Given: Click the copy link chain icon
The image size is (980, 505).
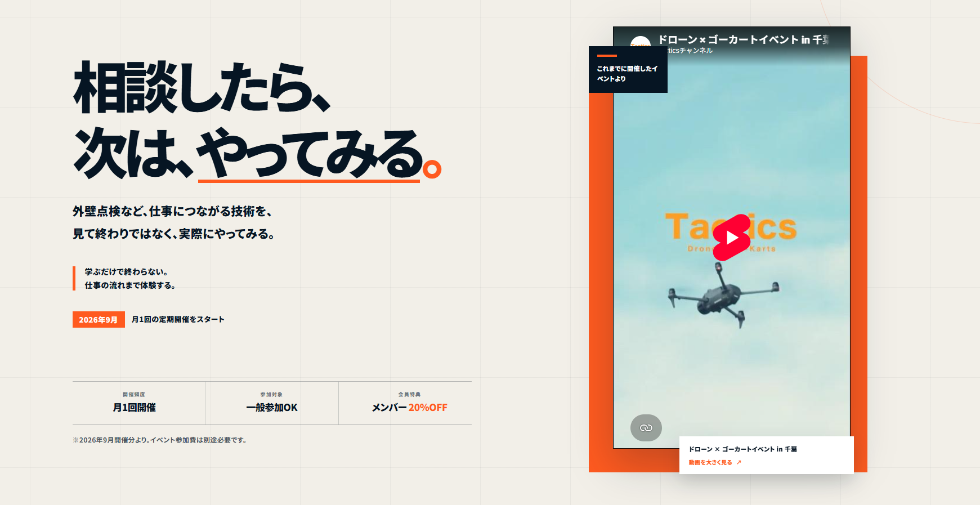Looking at the screenshot, I should [646, 428].
